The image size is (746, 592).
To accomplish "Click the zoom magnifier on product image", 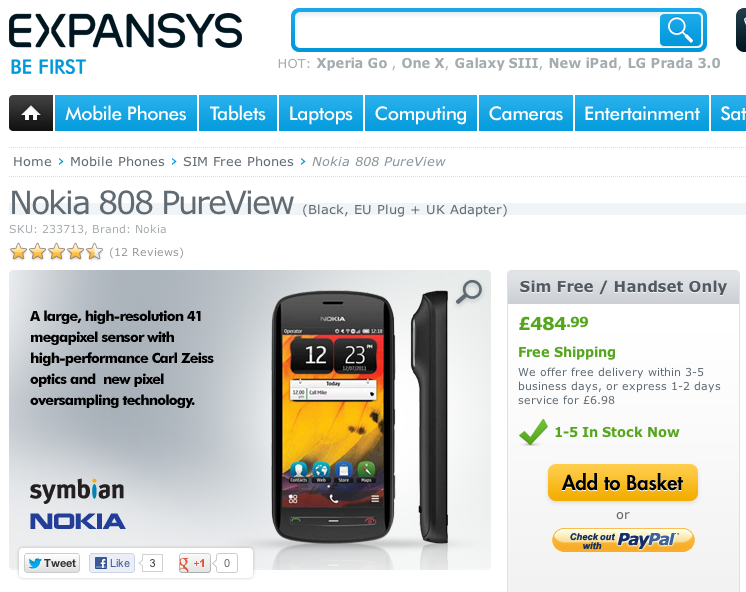I will pyautogui.click(x=469, y=291).
